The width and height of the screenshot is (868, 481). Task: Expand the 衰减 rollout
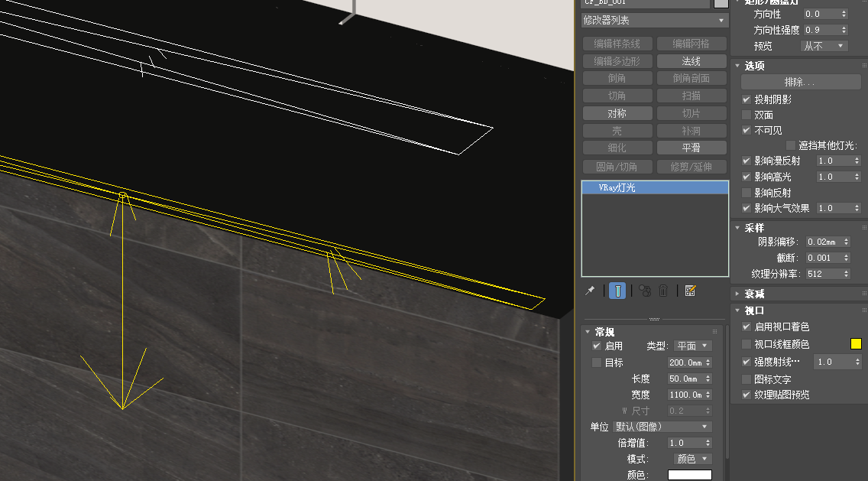754,294
